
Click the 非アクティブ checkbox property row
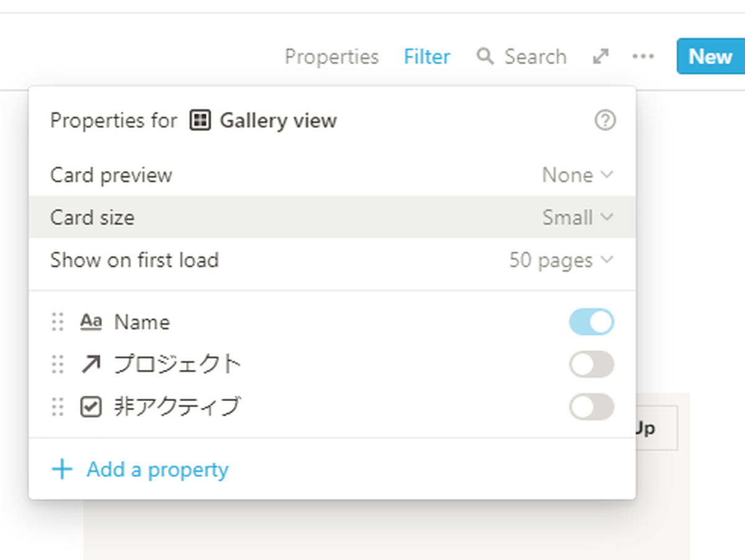point(332,407)
